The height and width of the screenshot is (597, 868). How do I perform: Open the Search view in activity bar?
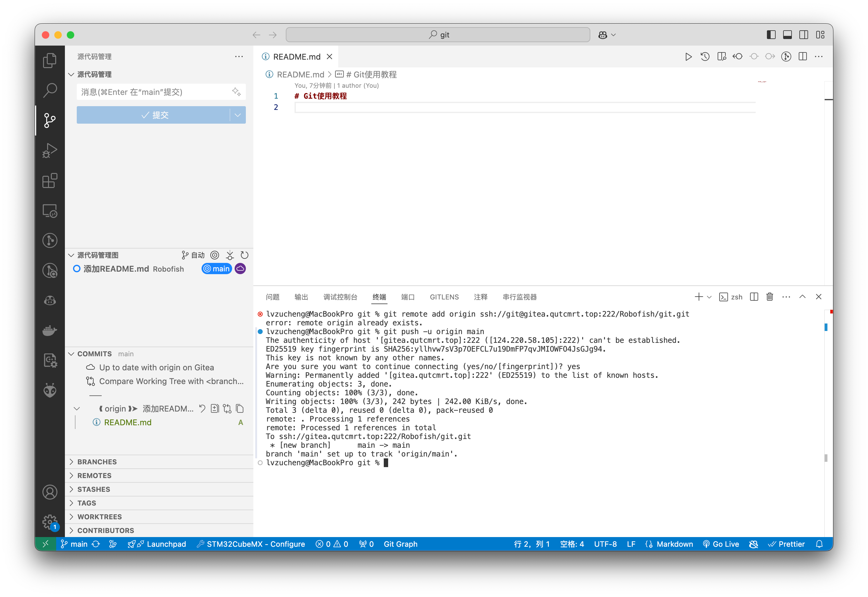tap(50, 90)
